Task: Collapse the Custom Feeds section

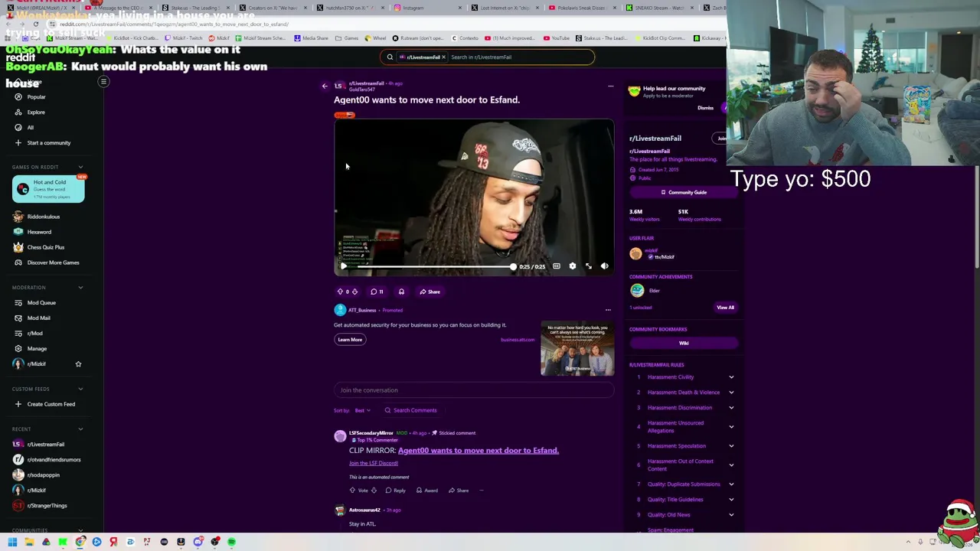Action: (80, 389)
